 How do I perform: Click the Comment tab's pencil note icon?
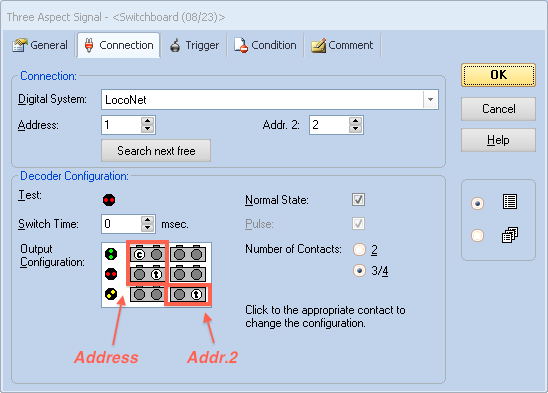pyautogui.click(x=318, y=45)
